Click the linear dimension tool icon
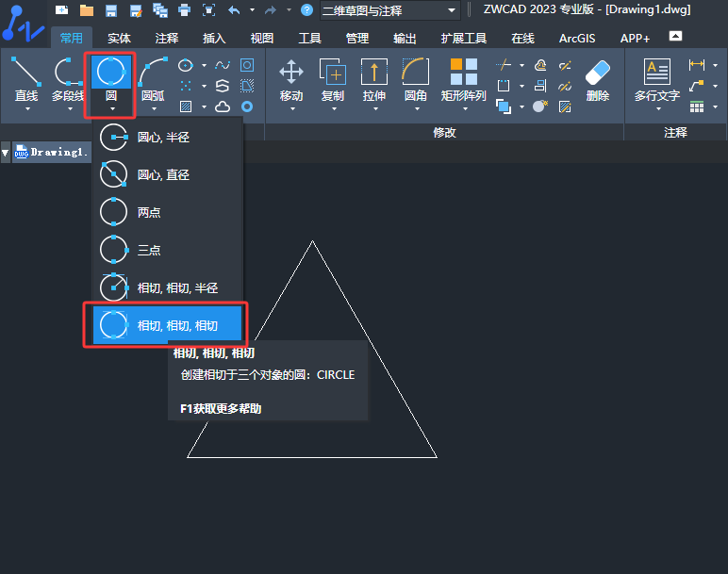Image resolution: width=728 pixels, height=574 pixels. pyautogui.click(x=697, y=65)
